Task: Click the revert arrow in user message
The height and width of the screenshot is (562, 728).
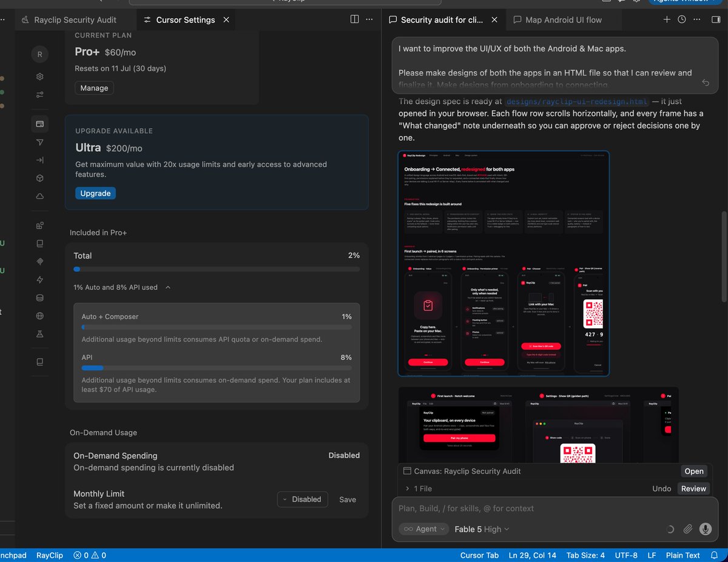Action: [706, 83]
